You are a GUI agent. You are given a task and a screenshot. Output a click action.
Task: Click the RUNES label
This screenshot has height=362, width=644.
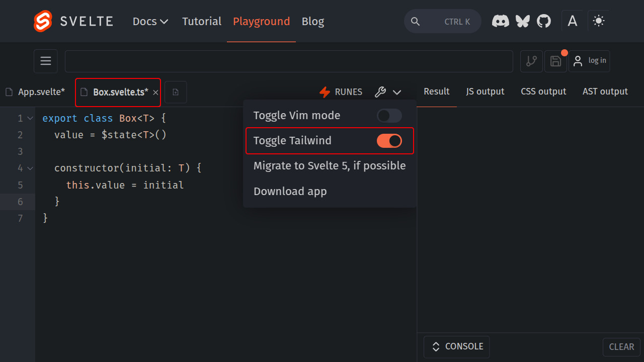(349, 92)
